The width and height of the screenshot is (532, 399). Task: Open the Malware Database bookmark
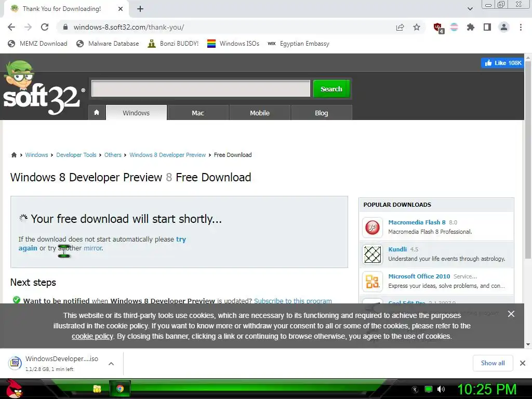[108, 44]
